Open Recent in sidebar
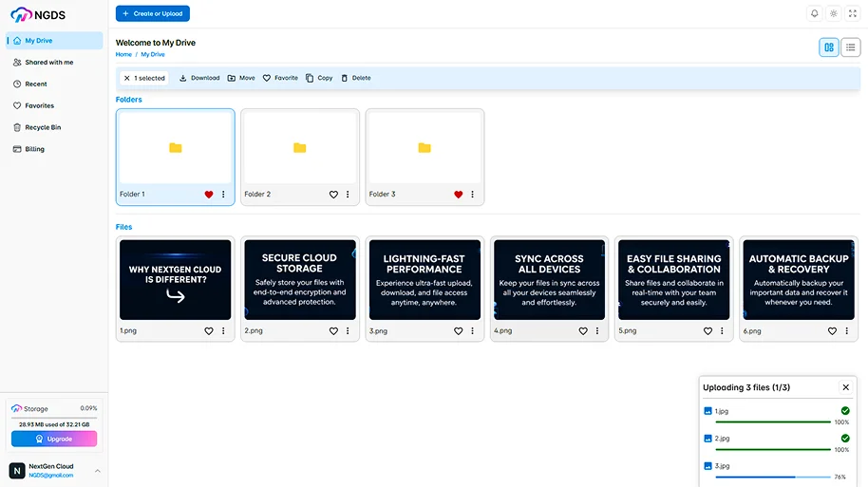The width and height of the screenshot is (868, 487). (54, 84)
